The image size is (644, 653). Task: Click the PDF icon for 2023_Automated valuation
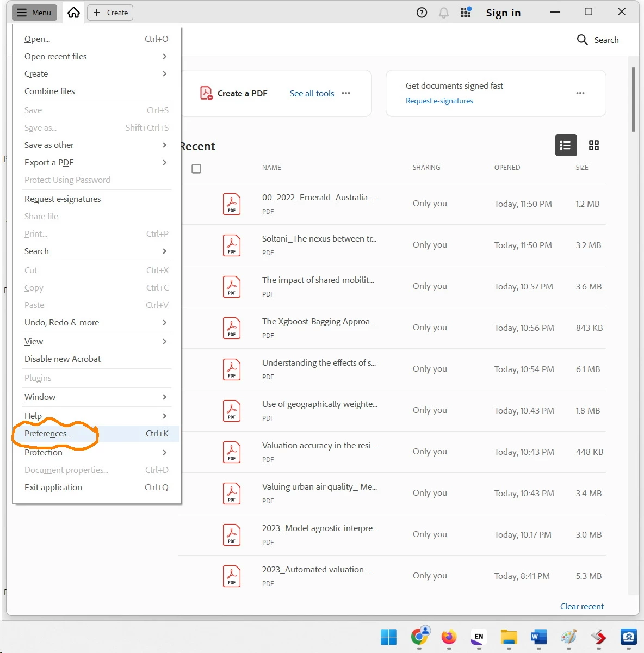(x=232, y=576)
